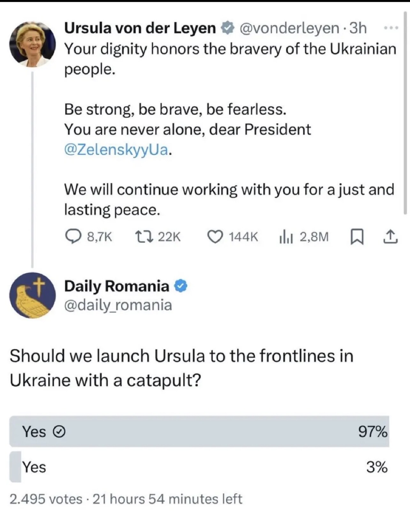This screenshot has width=410, height=532.
Task: Open Ursula von der Leyen's profile avatar
Action: 32,44
